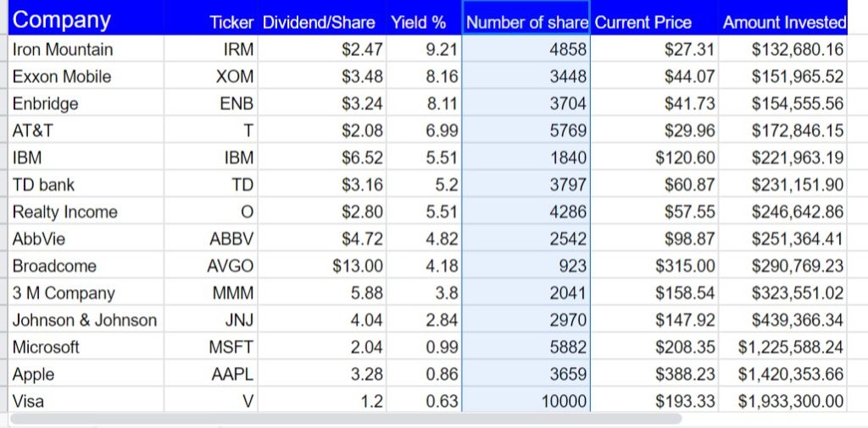Click the $315.00 price cell
The width and height of the screenshot is (868, 428).
(x=654, y=266)
